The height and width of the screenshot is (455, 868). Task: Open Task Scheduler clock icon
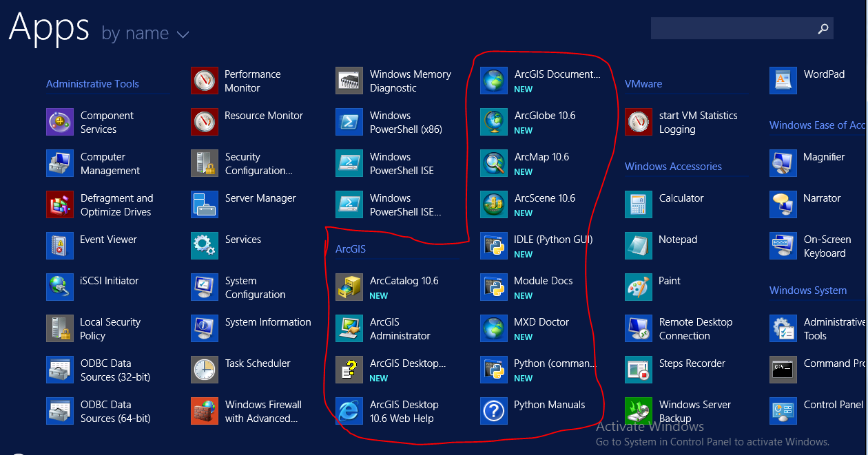click(x=205, y=370)
